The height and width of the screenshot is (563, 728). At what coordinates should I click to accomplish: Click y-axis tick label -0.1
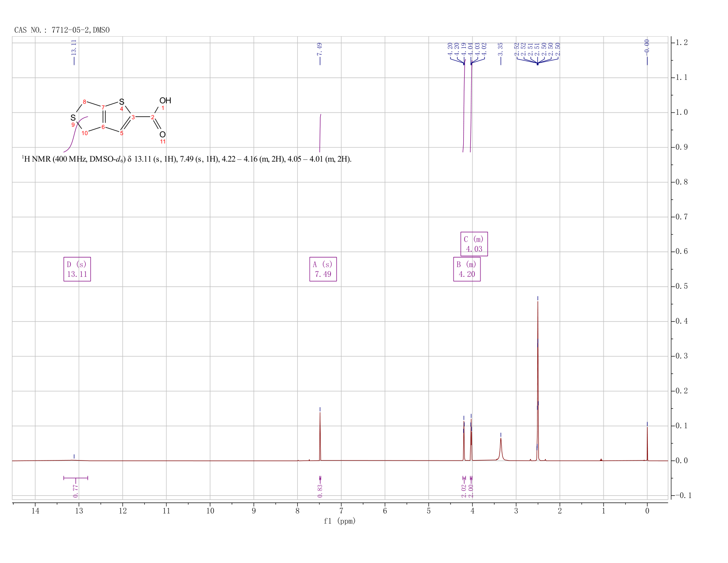pos(683,496)
